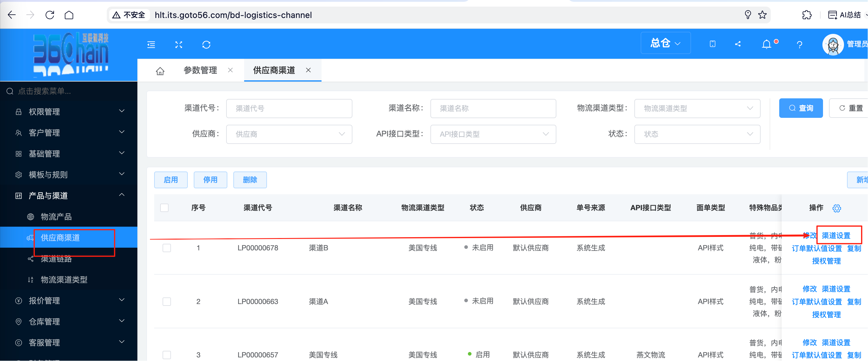This screenshot has width=868, height=361.
Task: Click the 启用 enable button
Action: (171, 180)
